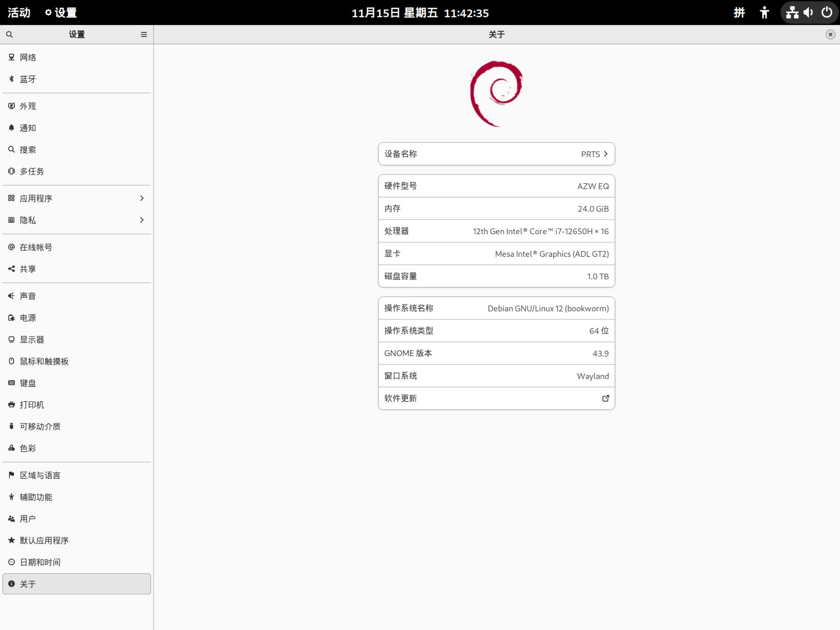Click the share icon beside 共享
The height and width of the screenshot is (630, 840).
pos(11,269)
